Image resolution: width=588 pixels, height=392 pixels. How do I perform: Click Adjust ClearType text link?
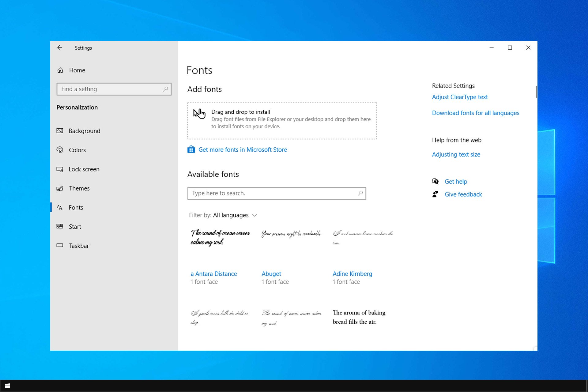tap(460, 97)
